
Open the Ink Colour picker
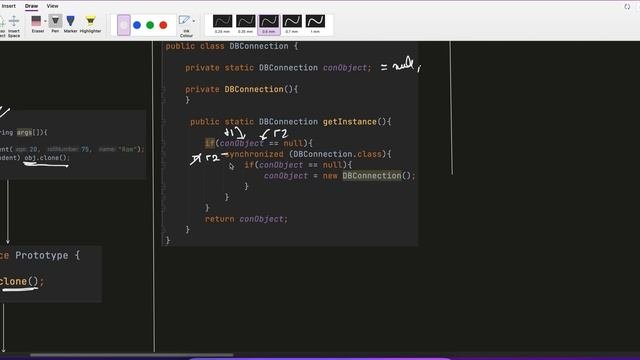point(185,26)
